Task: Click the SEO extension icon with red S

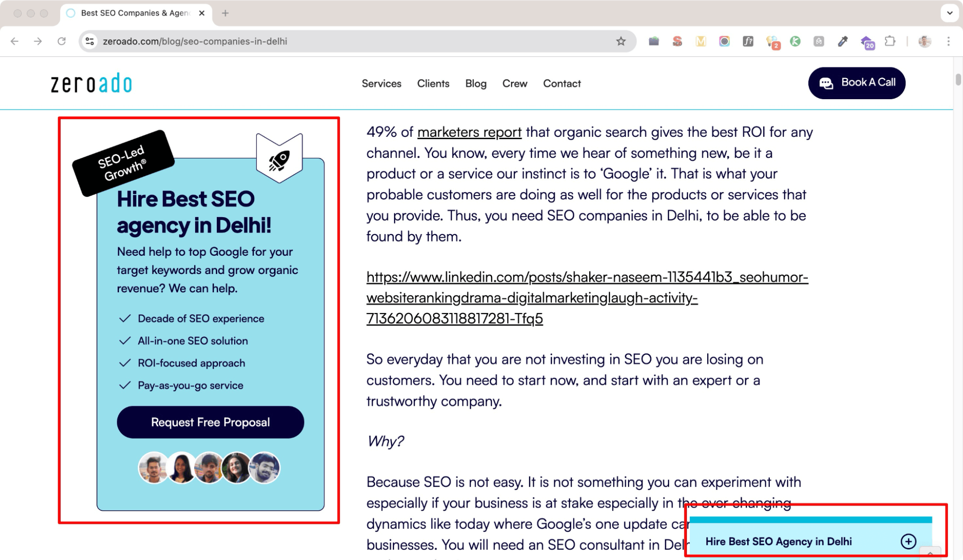Action: point(677,41)
